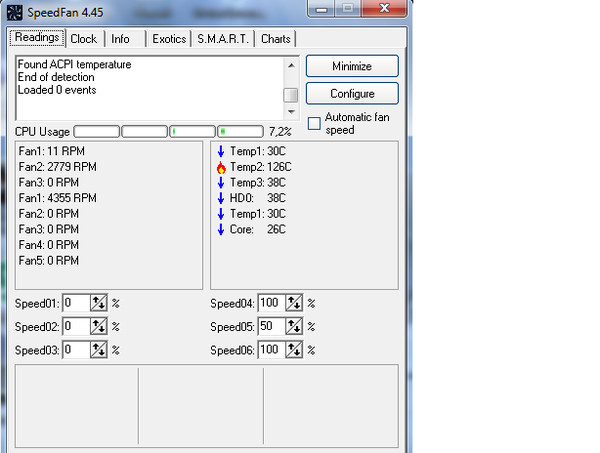This screenshot has height=453, width=600.
Task: Click the log scrollbar down arrow
Action: 291,112
